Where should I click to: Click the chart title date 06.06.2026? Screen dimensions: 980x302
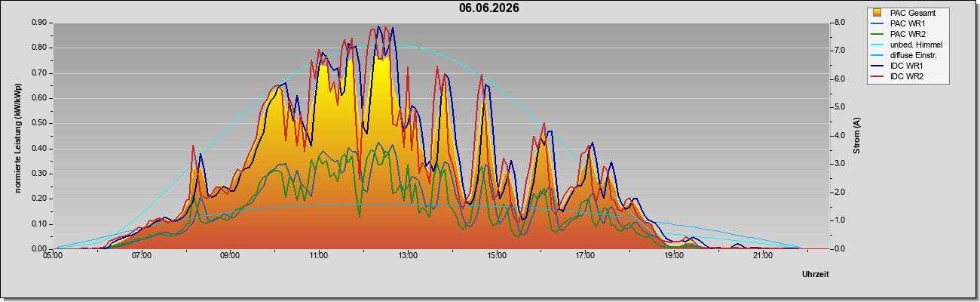(489, 8)
